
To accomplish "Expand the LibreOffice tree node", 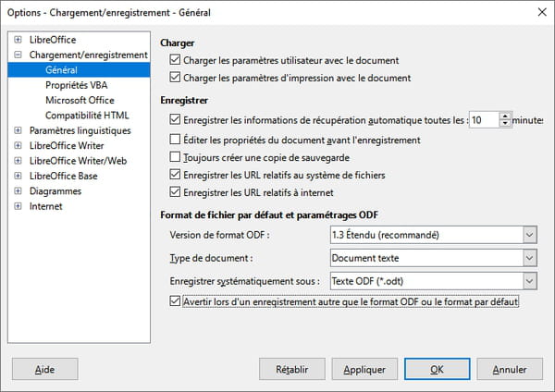I will tap(18, 40).
